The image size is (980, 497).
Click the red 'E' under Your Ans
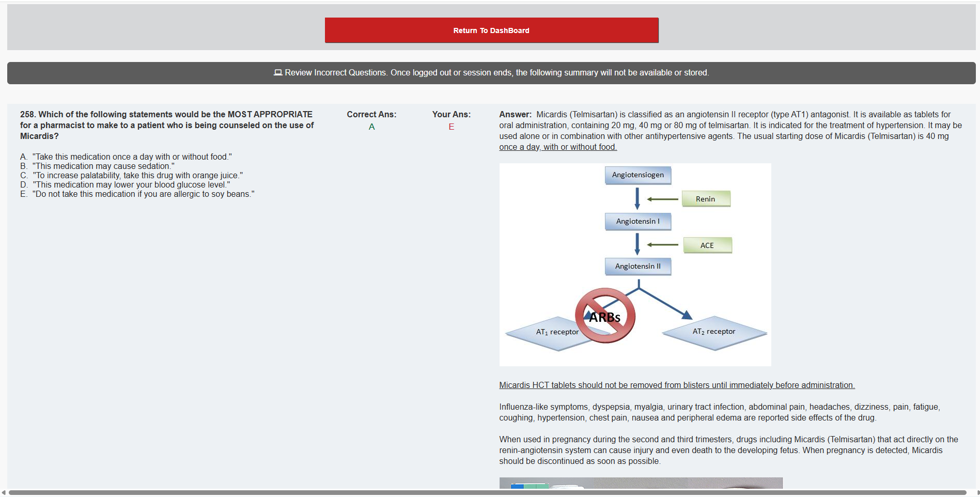click(x=451, y=127)
